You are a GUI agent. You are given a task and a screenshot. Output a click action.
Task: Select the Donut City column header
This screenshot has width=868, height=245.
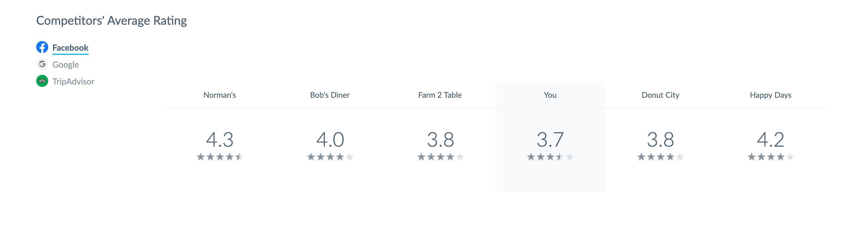pos(660,95)
